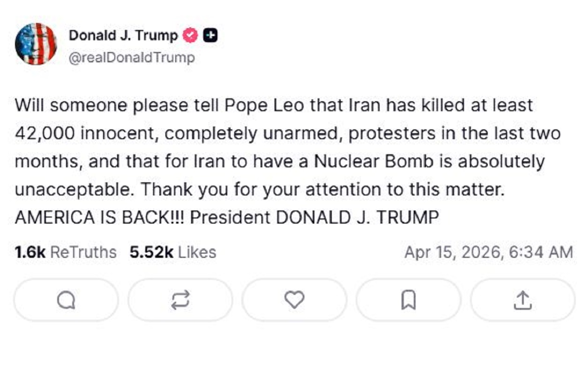Click the black plus badge beside the name
The width and height of the screenshot is (588, 375).
point(210,36)
